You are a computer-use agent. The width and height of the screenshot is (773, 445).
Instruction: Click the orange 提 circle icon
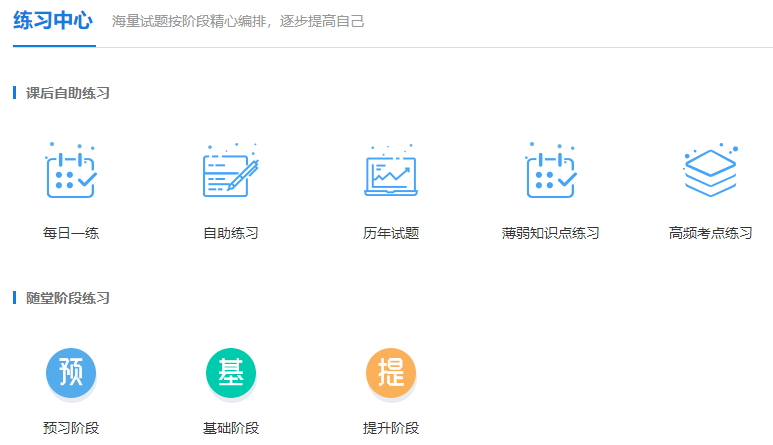(x=391, y=373)
